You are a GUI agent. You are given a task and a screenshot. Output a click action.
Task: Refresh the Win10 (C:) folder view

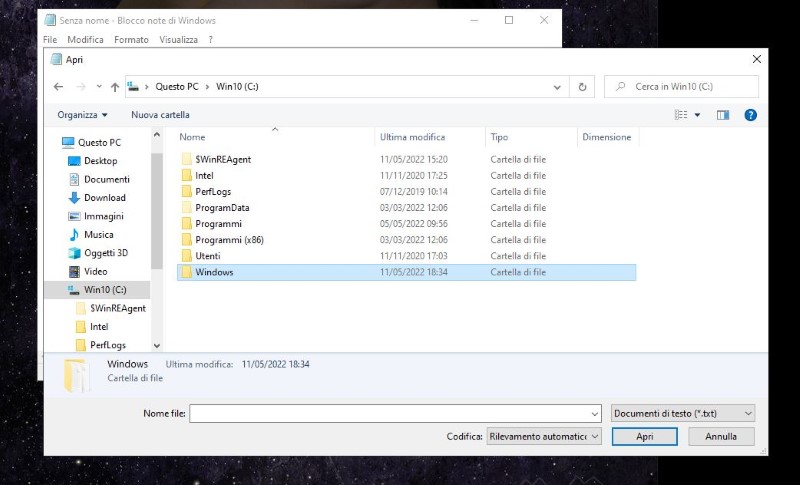point(582,87)
